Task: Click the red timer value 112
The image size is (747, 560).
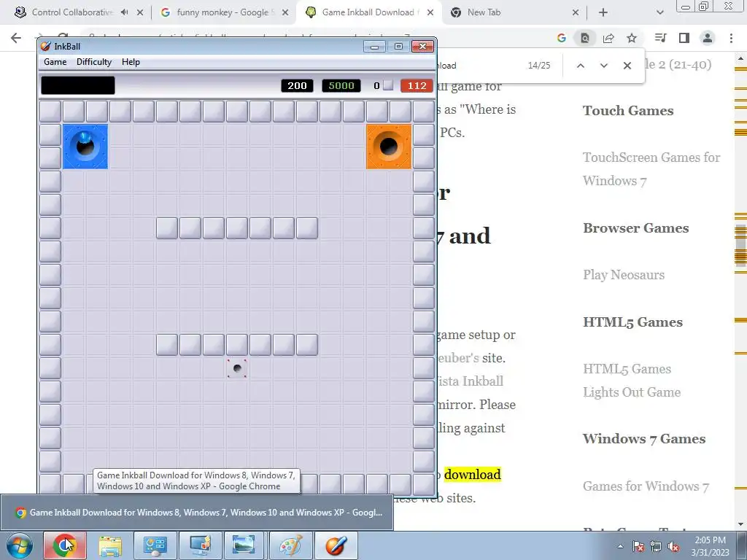Action: click(x=417, y=86)
